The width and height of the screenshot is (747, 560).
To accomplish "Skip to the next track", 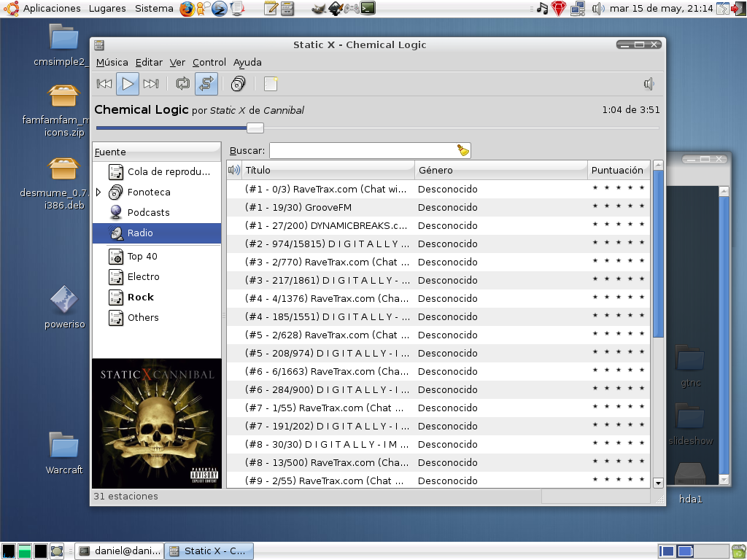I will [150, 85].
